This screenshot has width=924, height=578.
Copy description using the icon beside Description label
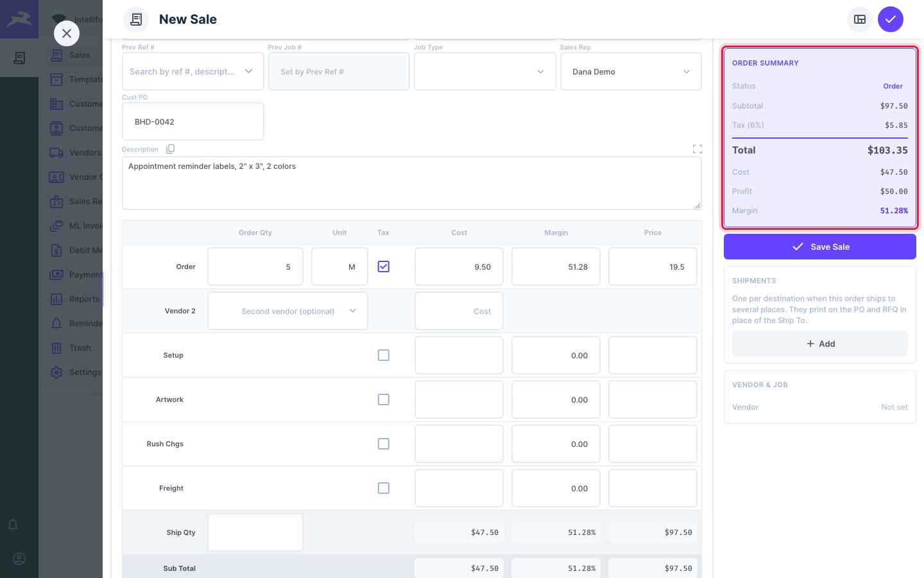[x=170, y=149]
